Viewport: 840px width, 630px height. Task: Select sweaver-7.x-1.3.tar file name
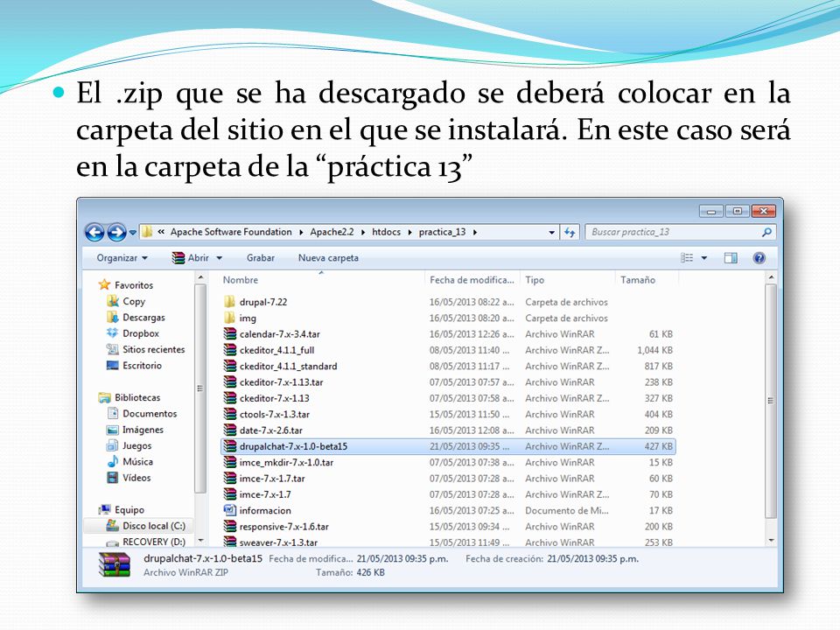[x=278, y=542]
